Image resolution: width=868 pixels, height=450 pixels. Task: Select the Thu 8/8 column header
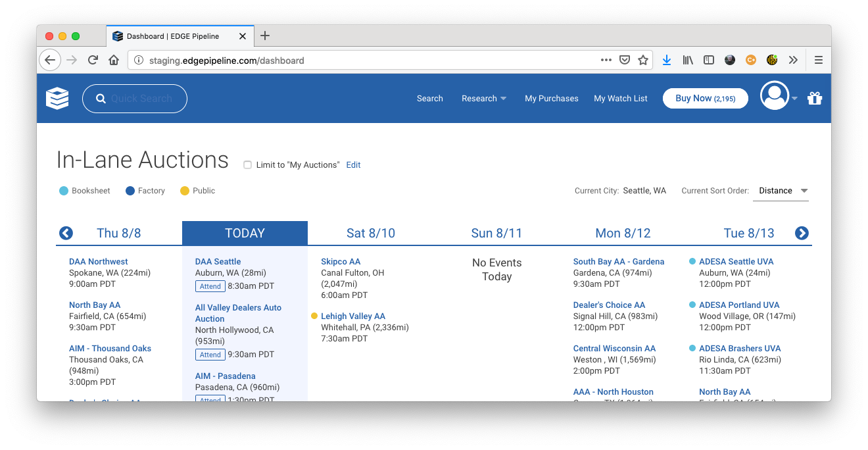click(x=119, y=233)
